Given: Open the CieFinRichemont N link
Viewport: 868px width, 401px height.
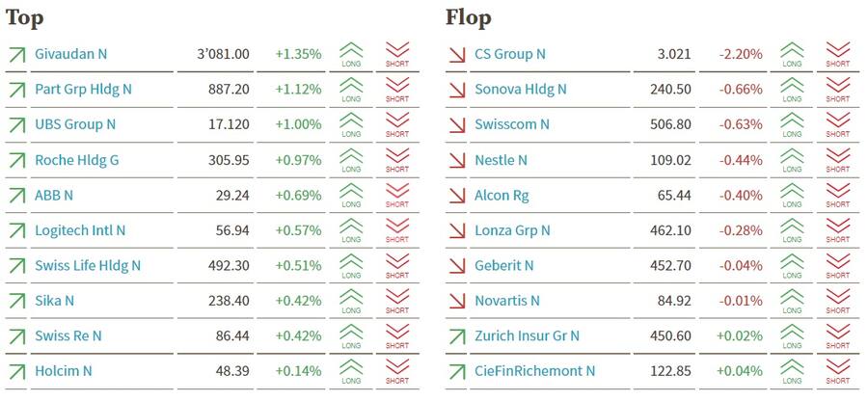Looking at the screenshot, I should [534, 371].
